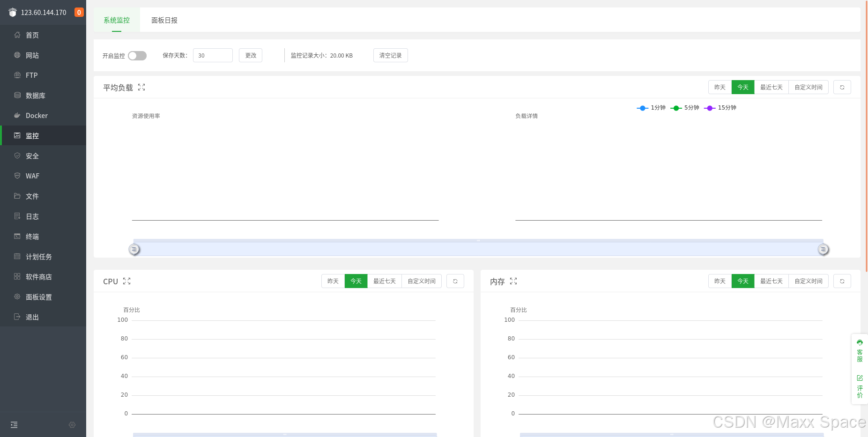Switch to the 面板日报 tab

click(x=164, y=20)
